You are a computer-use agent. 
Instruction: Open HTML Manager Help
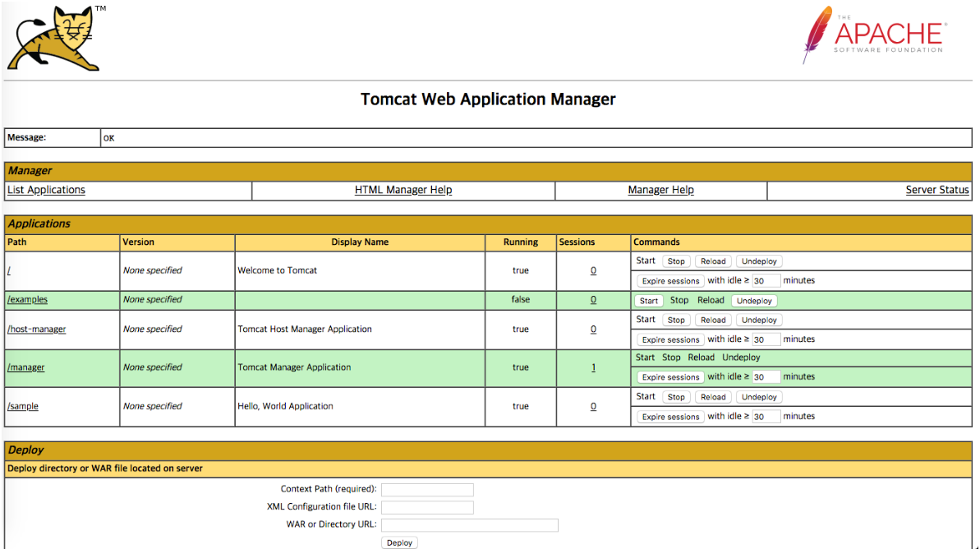403,190
